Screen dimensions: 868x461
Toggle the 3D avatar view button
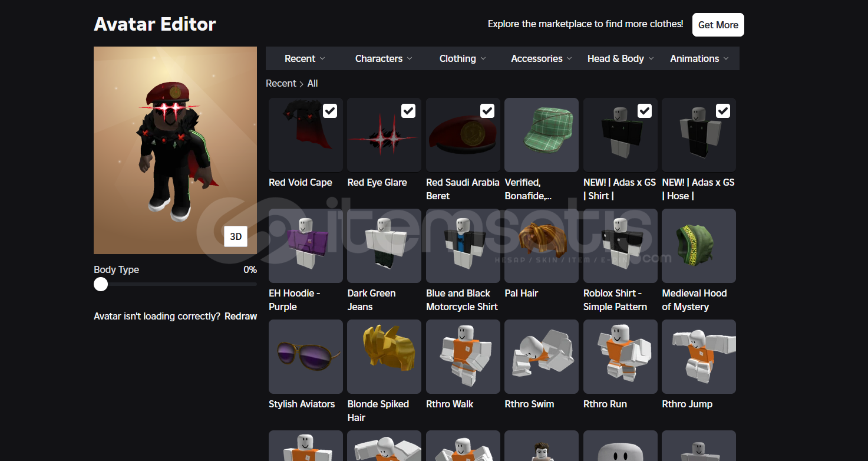pos(236,236)
